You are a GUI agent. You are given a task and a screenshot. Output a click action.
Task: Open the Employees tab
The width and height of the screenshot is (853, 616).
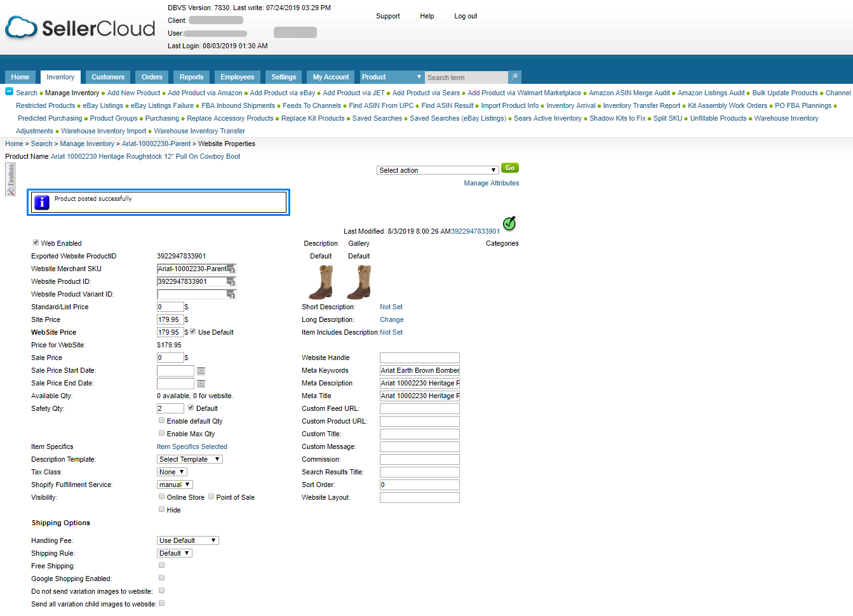[237, 77]
